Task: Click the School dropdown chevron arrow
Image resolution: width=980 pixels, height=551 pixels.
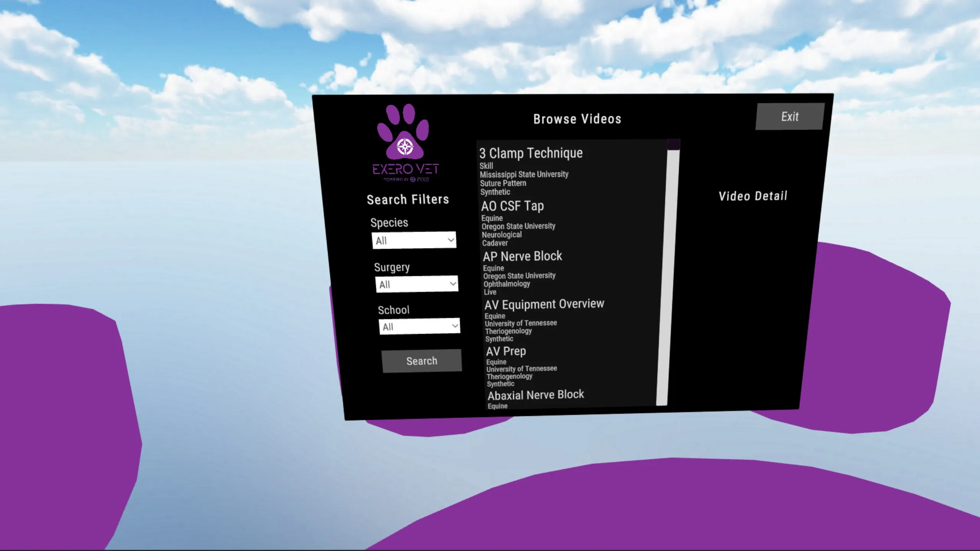Action: 454,326
